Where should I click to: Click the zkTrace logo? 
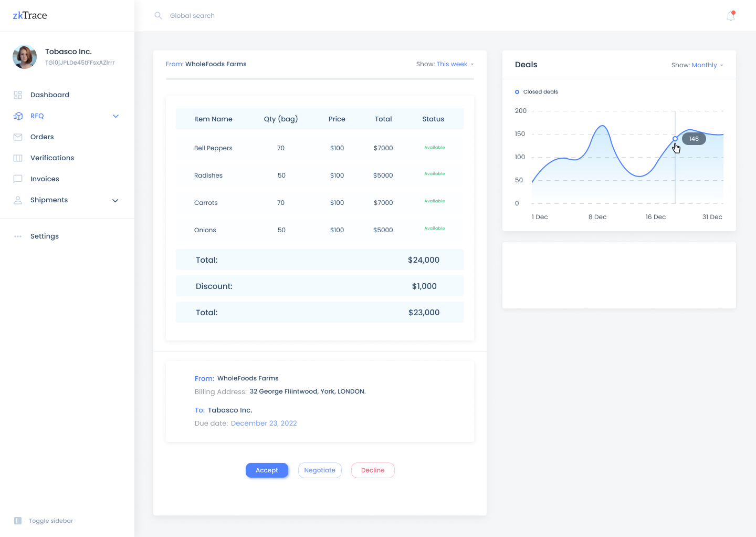coord(30,16)
